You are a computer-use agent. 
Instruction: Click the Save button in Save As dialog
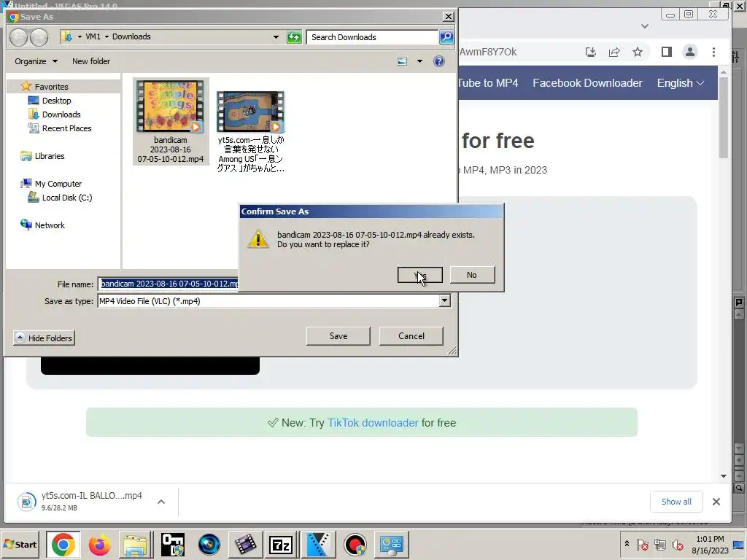(x=338, y=336)
